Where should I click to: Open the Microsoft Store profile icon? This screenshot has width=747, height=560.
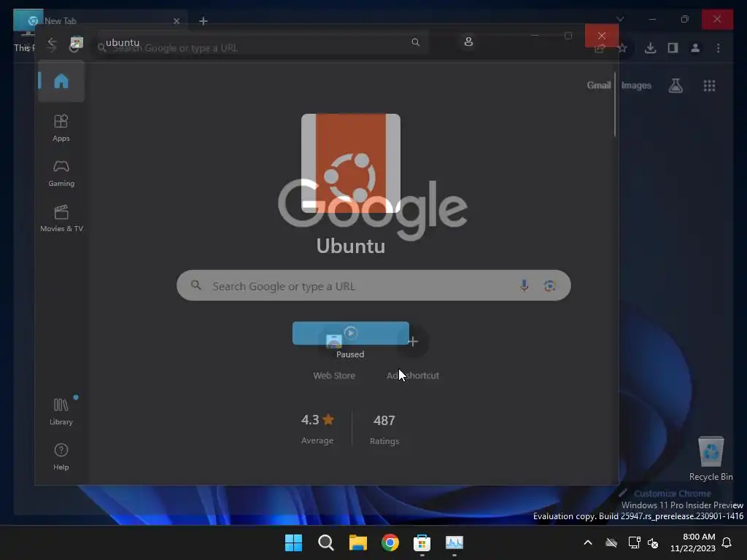(x=468, y=42)
